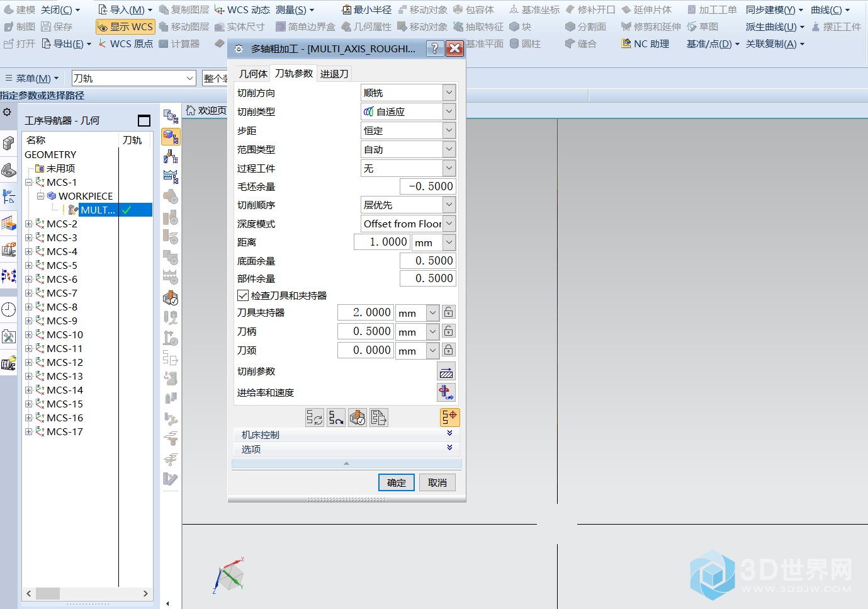Open the 测量(S) menu
The height and width of the screenshot is (609, 868).
pos(295,9)
